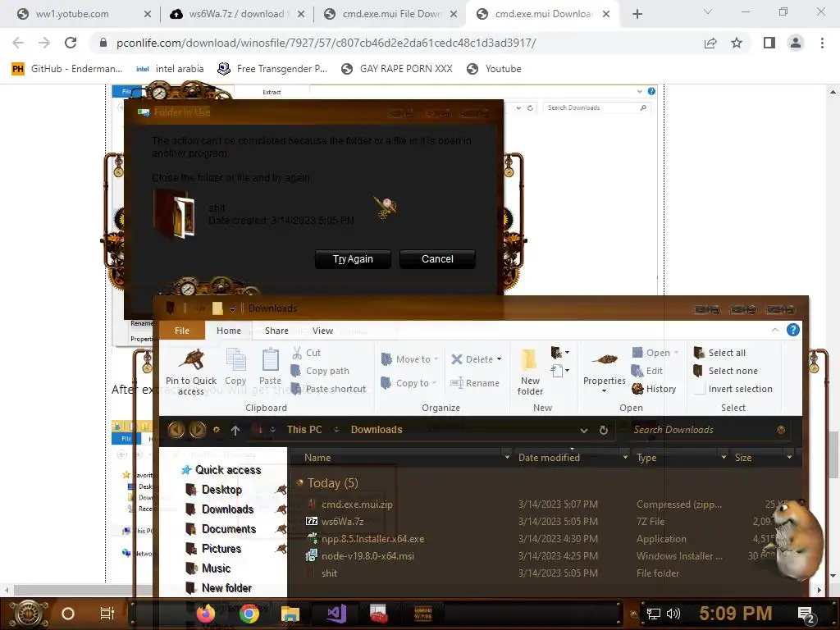Switch to ws6Wa.7z download tab
This screenshot has height=630, width=840.
(x=236, y=14)
